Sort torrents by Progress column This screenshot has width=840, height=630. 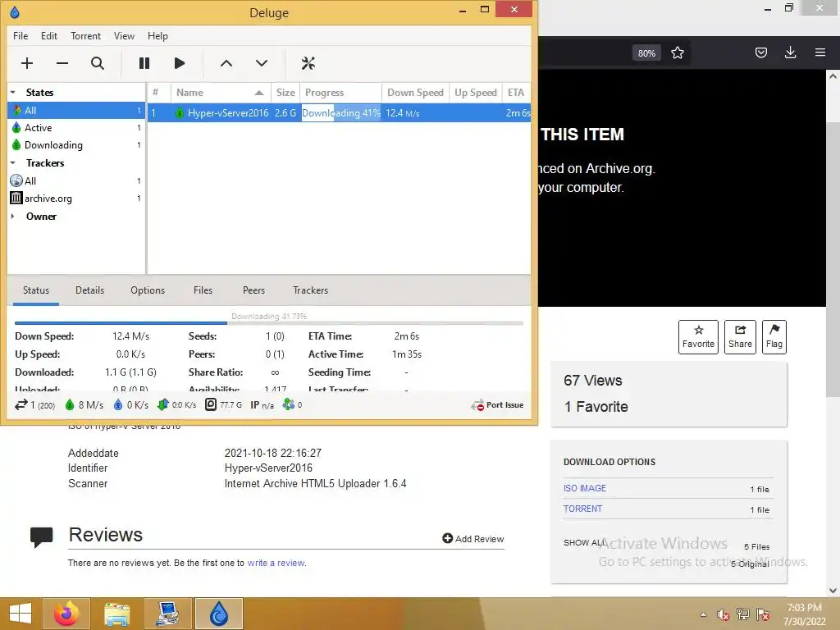pos(340,92)
